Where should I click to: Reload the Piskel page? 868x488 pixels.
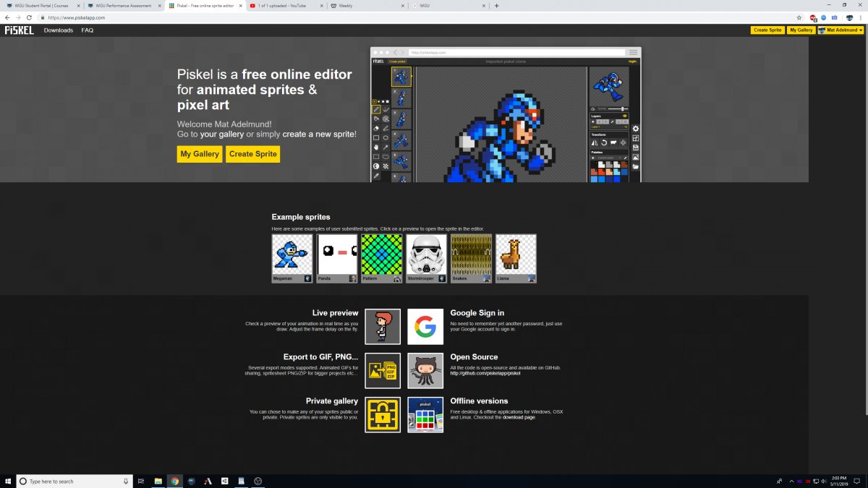[28, 17]
